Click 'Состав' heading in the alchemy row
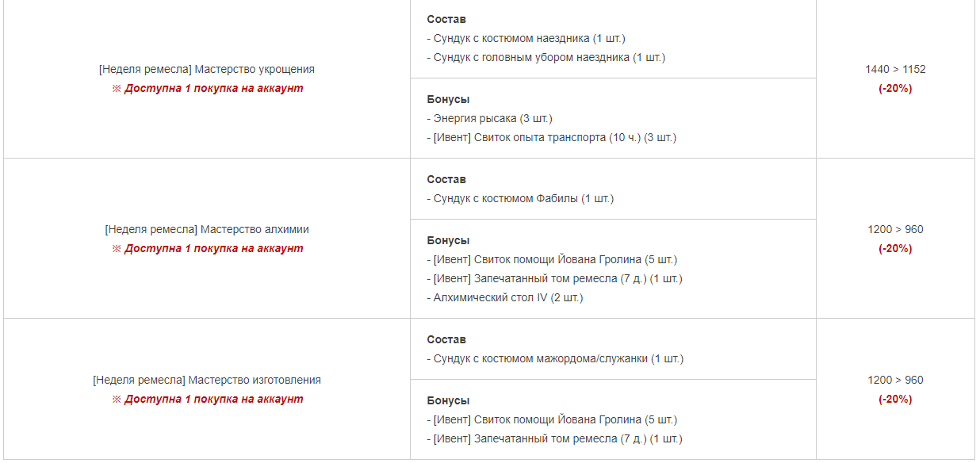The image size is (980, 463). click(x=446, y=180)
